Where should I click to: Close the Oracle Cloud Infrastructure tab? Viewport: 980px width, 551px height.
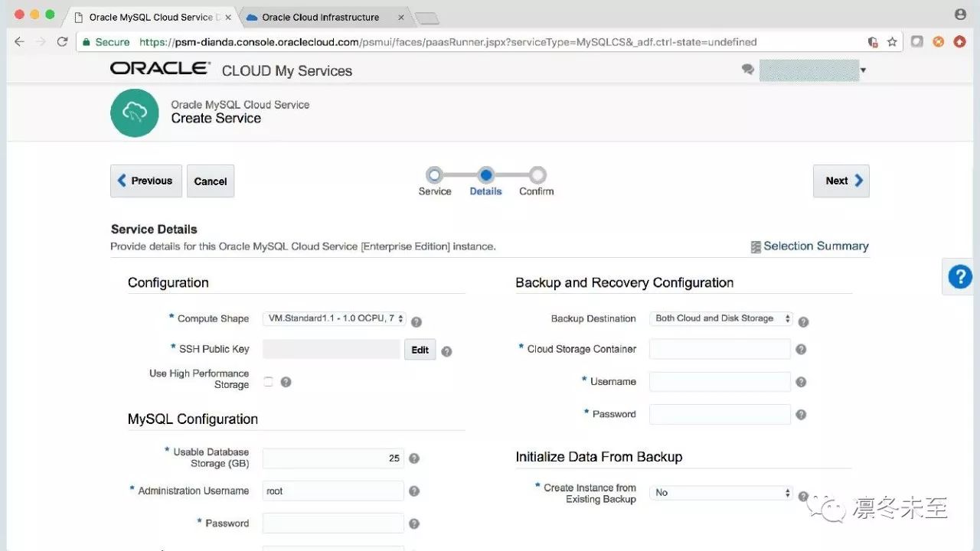tap(401, 17)
